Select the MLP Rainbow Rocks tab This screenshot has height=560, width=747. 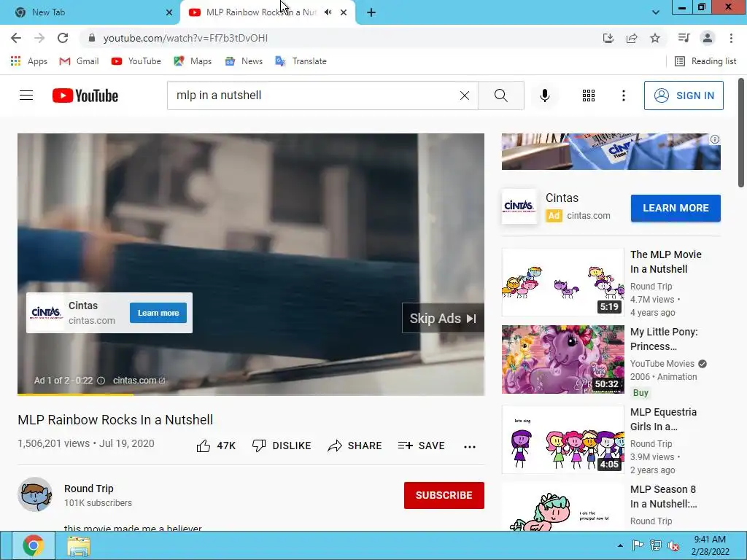point(260,12)
